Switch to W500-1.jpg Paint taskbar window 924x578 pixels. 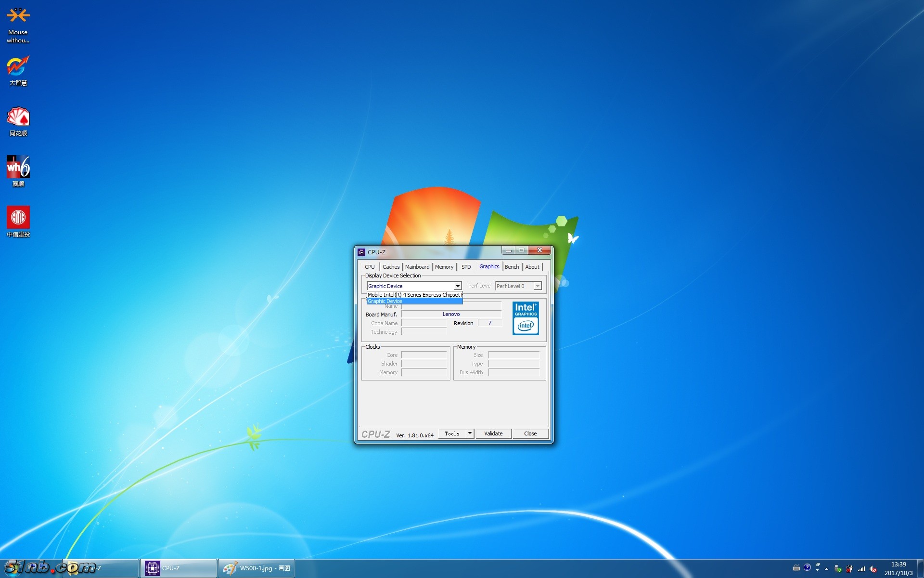(x=257, y=568)
